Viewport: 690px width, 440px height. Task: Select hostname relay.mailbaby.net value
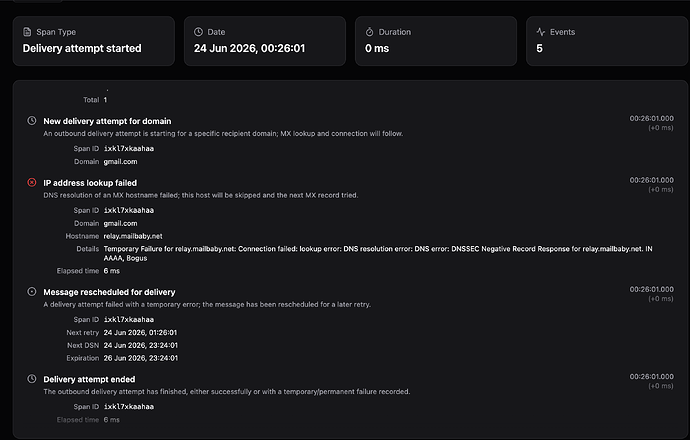coord(133,236)
